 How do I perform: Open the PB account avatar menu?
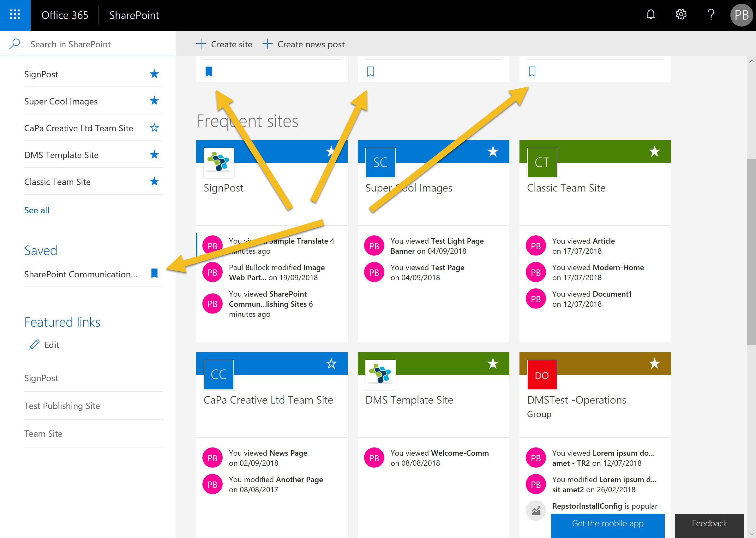point(741,15)
